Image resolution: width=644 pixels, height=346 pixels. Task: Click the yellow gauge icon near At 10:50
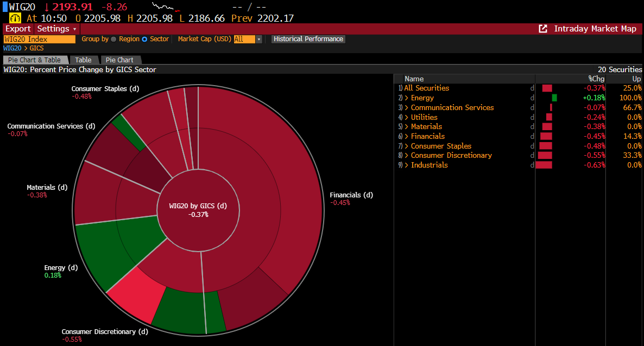tap(15, 18)
